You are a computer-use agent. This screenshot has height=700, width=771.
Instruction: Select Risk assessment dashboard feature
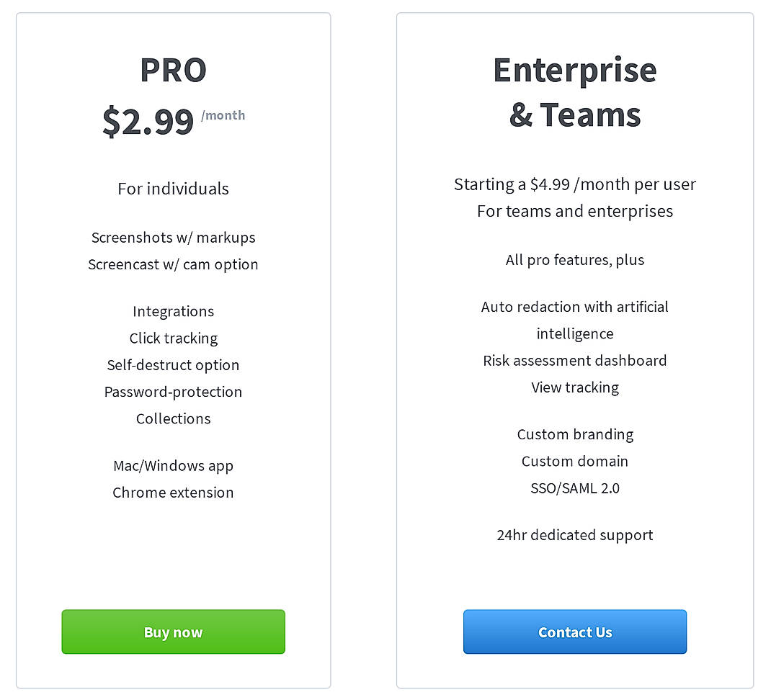(x=574, y=361)
